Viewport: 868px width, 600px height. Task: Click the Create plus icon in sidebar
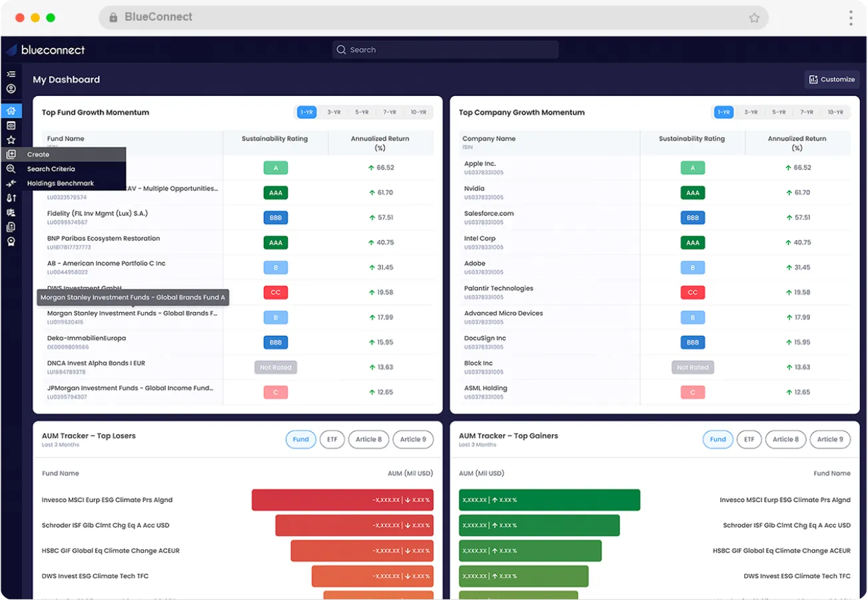(11, 155)
